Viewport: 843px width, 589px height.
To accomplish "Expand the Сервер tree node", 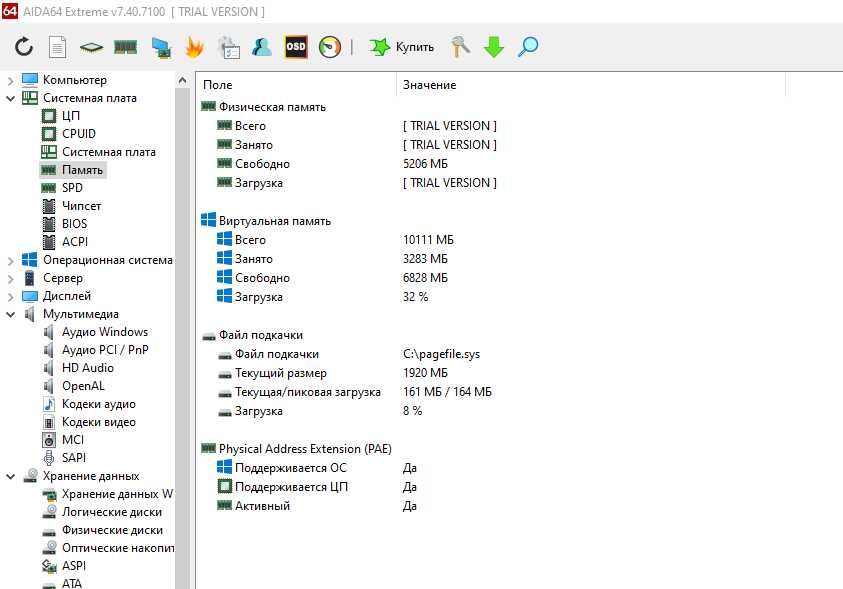I will click(x=10, y=279).
